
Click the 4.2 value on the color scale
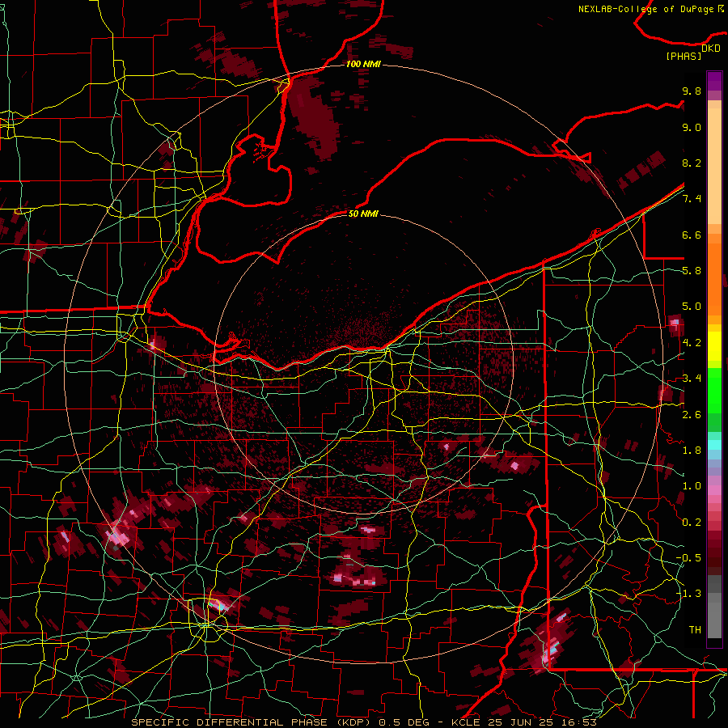click(692, 343)
